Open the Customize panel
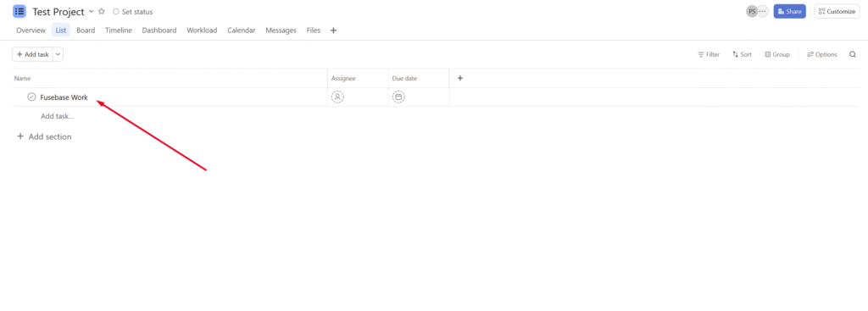 coord(837,12)
